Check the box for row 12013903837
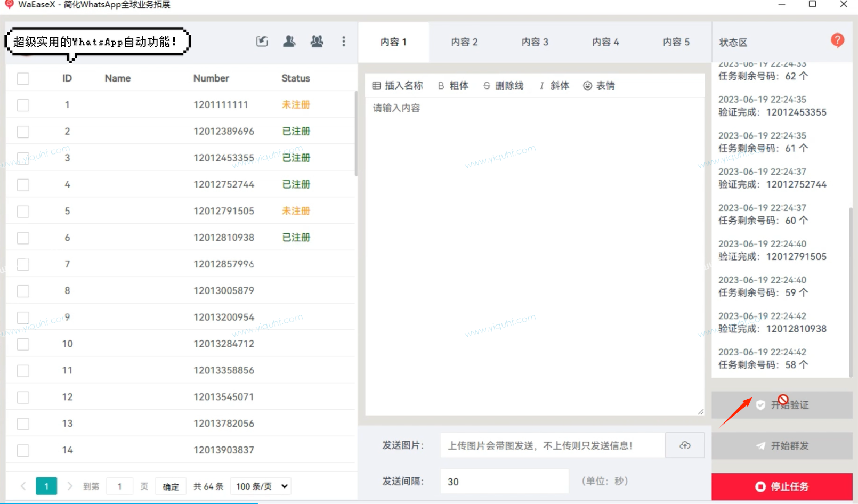Image resolution: width=858 pixels, height=504 pixels. click(23, 451)
